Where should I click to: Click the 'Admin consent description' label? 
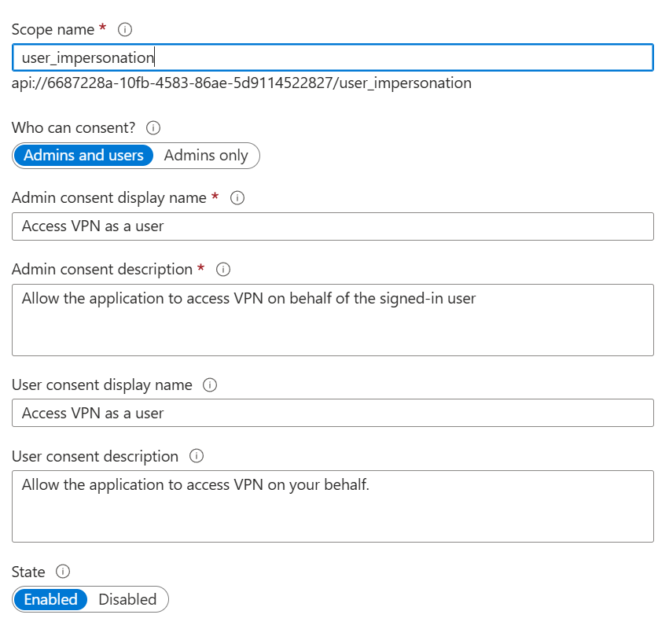(x=102, y=269)
